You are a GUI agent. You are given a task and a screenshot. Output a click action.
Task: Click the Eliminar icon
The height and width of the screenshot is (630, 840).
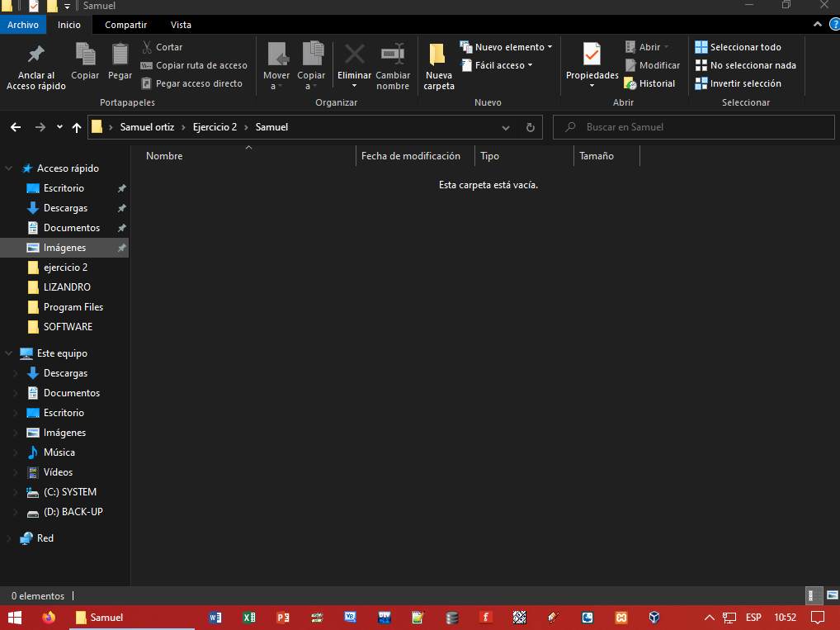[x=354, y=54]
